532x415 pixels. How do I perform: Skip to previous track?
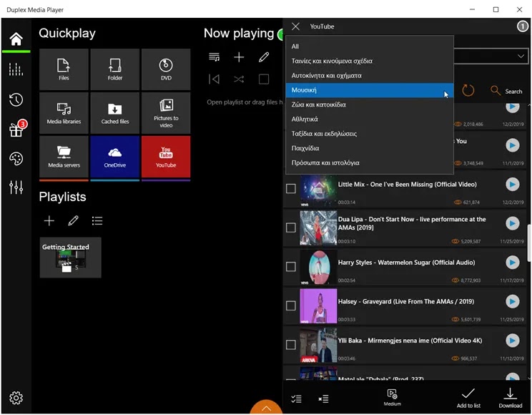214,79
